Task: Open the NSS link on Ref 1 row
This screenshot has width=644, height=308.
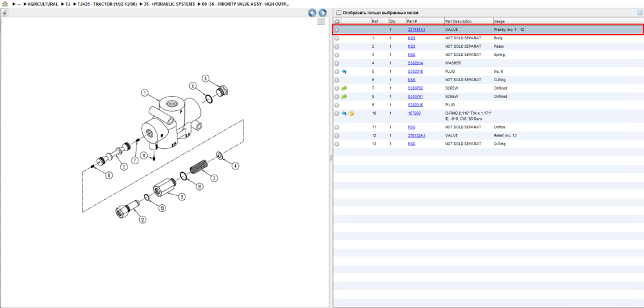Action: click(x=412, y=38)
